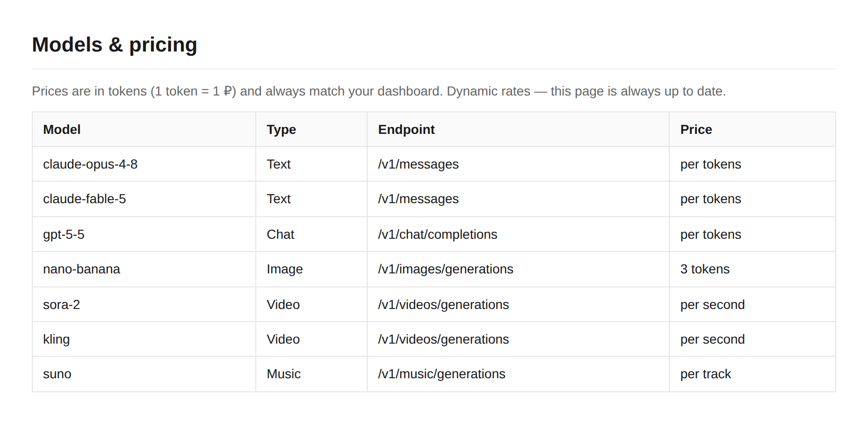Click the "Price" column header
The image size is (868, 426).
tap(752, 130)
